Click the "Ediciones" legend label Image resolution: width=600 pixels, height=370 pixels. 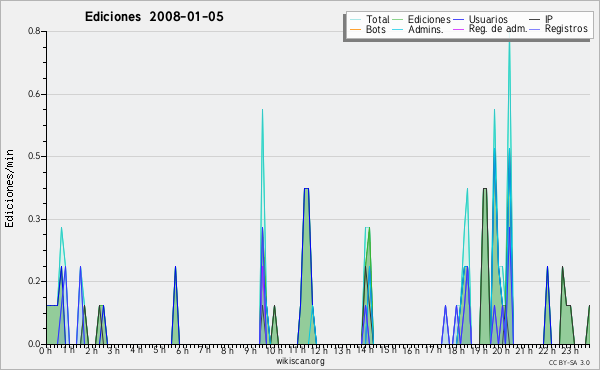pos(429,19)
